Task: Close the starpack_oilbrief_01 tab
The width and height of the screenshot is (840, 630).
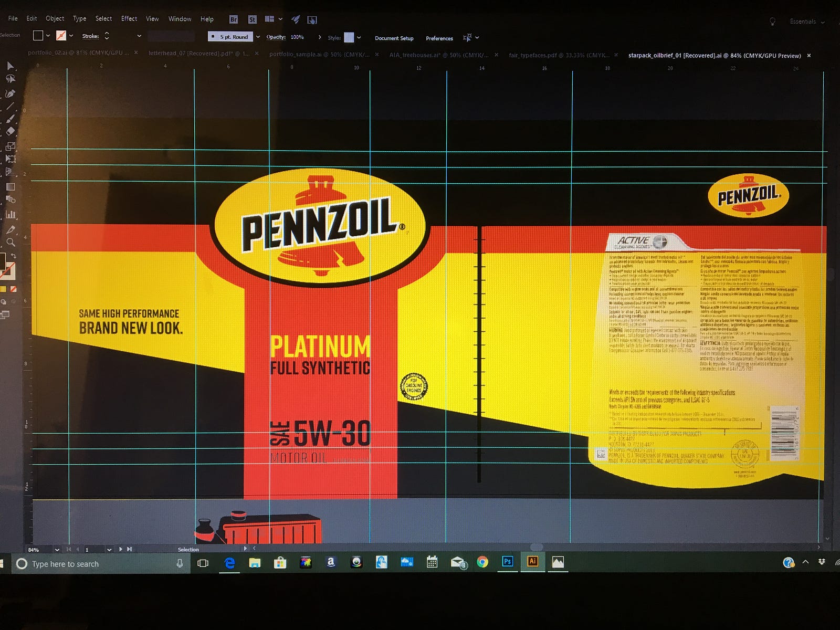Action: tap(809, 55)
